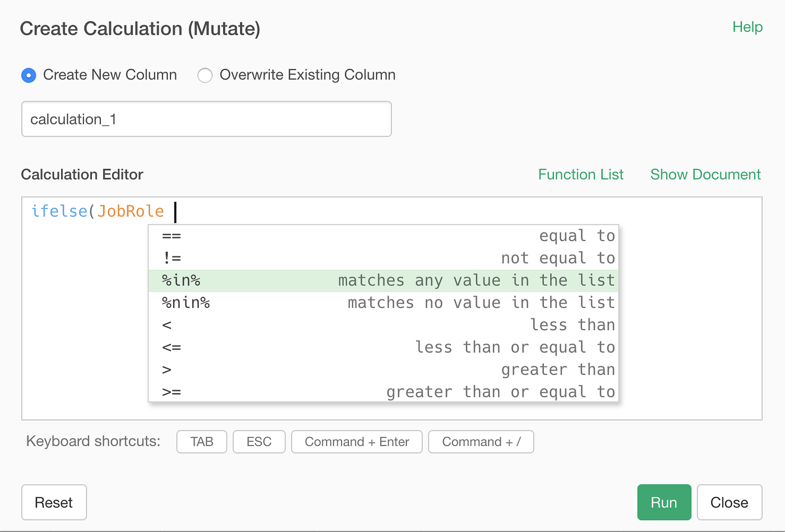Viewport: 785px width, 532px height.
Task: Show the calculation documentation
Action: click(705, 174)
